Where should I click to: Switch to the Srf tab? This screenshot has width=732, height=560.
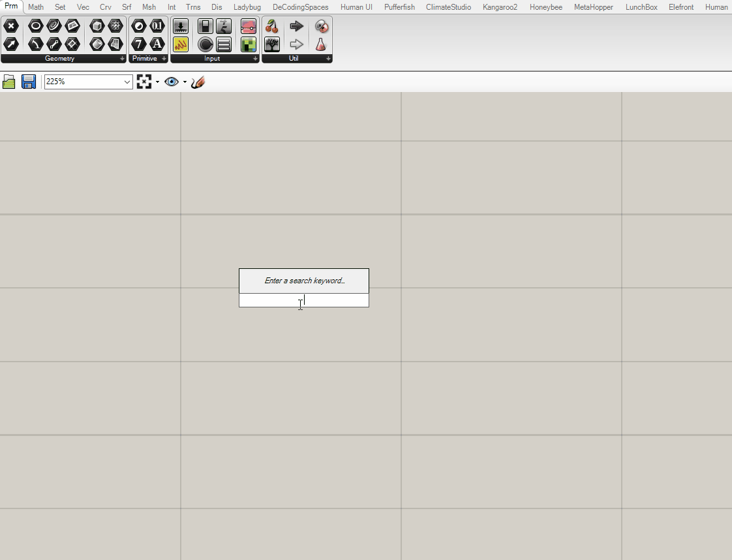pyautogui.click(x=127, y=7)
